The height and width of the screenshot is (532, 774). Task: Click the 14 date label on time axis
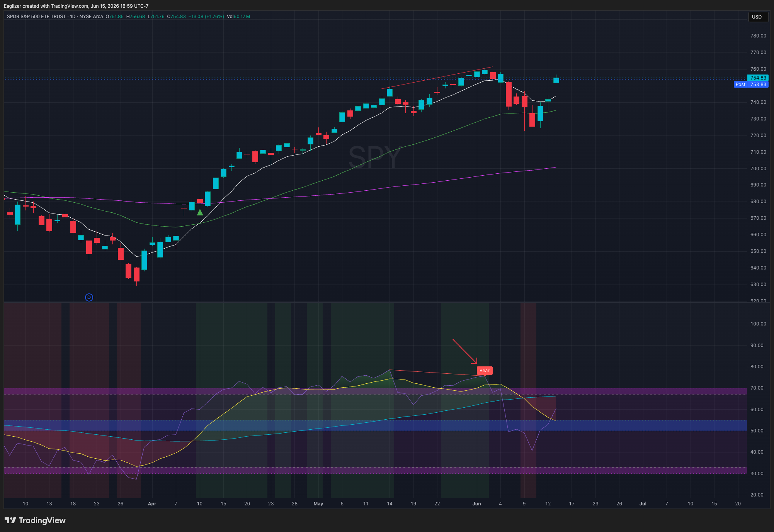click(390, 504)
